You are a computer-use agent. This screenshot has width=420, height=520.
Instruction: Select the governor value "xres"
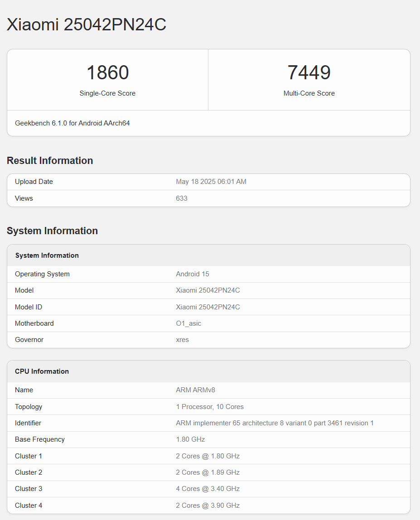click(182, 340)
